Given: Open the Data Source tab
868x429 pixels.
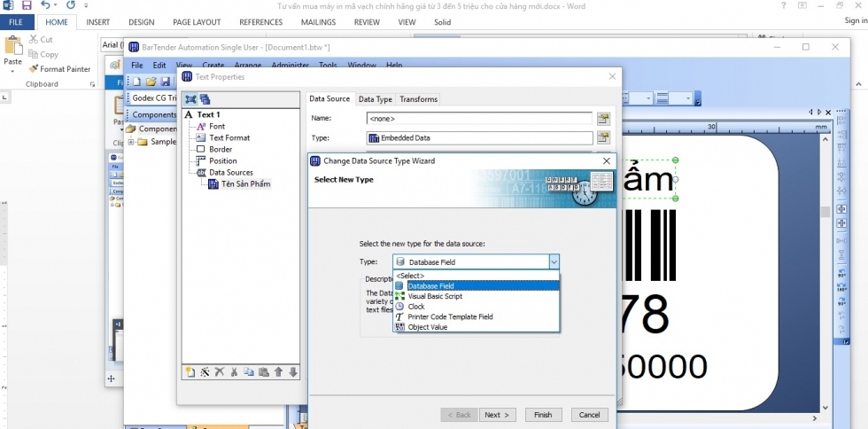Looking at the screenshot, I should tap(329, 98).
